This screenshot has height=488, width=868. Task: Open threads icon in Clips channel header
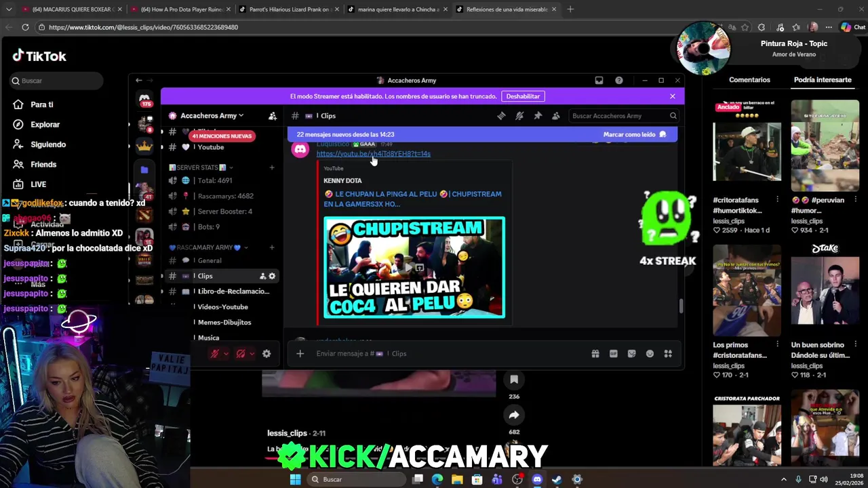[501, 116]
